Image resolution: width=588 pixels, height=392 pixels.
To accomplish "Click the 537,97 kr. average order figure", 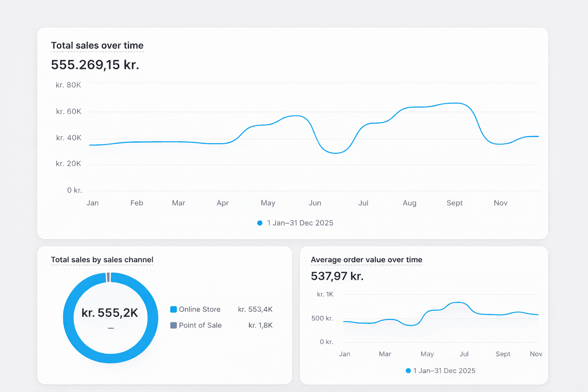I will pyautogui.click(x=337, y=276).
